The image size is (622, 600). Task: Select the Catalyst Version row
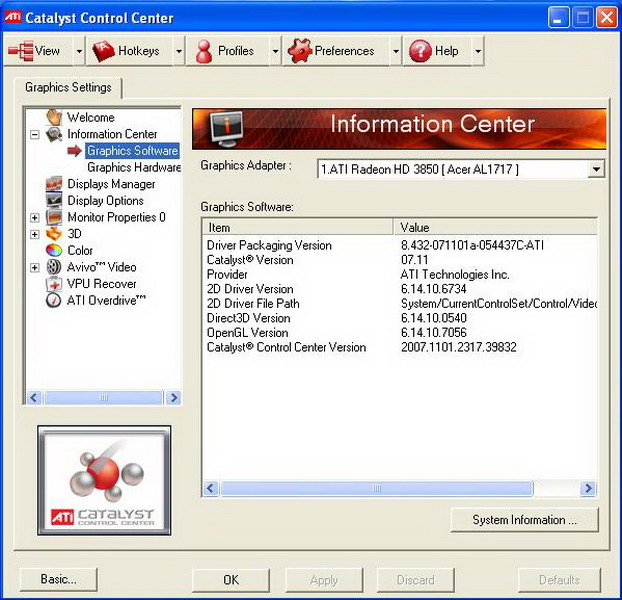click(x=400, y=260)
